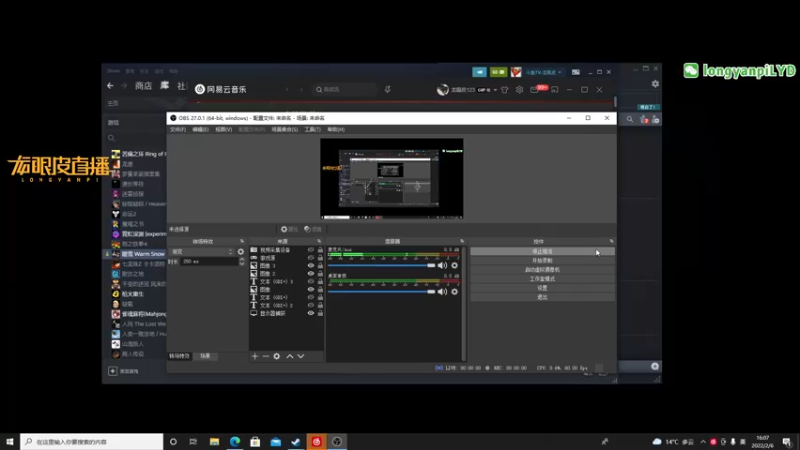Open the 渐变 transition type dropdown
The height and width of the screenshot is (450, 800).
click(202, 252)
